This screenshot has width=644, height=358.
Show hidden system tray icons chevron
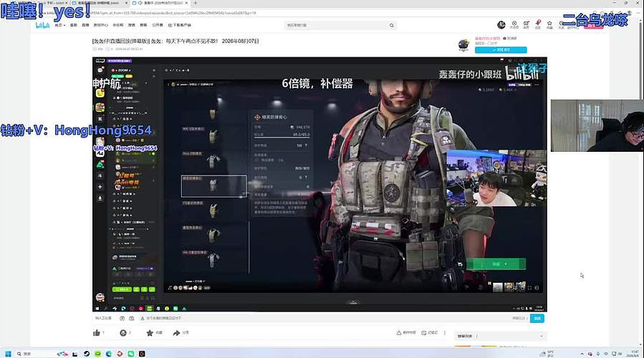point(582,354)
